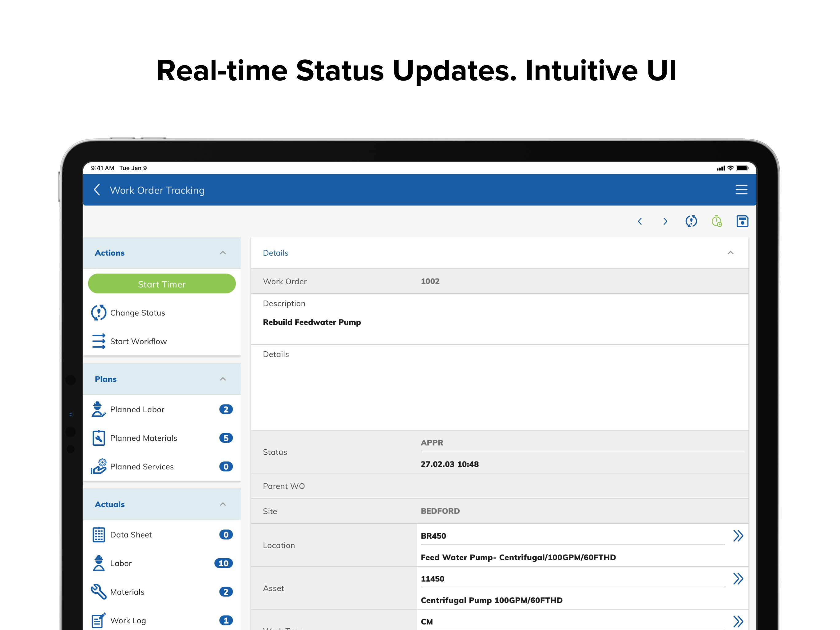Image resolution: width=840 pixels, height=630 pixels.
Task: Collapse the Plans section
Action: click(223, 378)
